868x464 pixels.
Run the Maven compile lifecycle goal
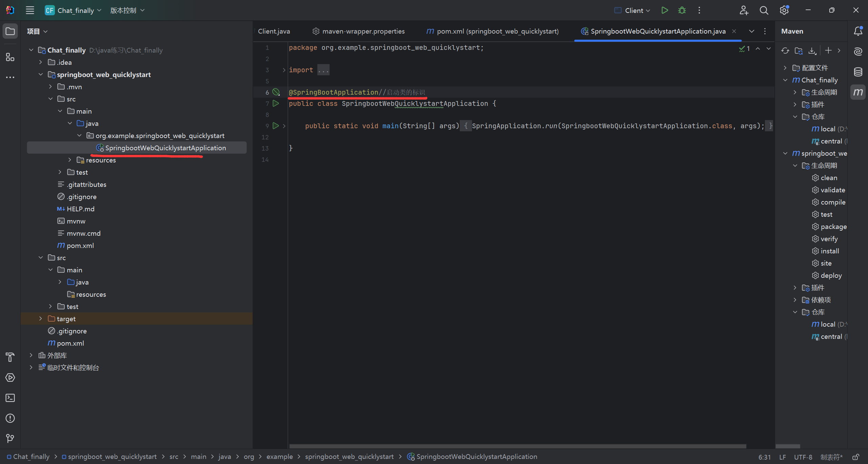click(x=833, y=202)
